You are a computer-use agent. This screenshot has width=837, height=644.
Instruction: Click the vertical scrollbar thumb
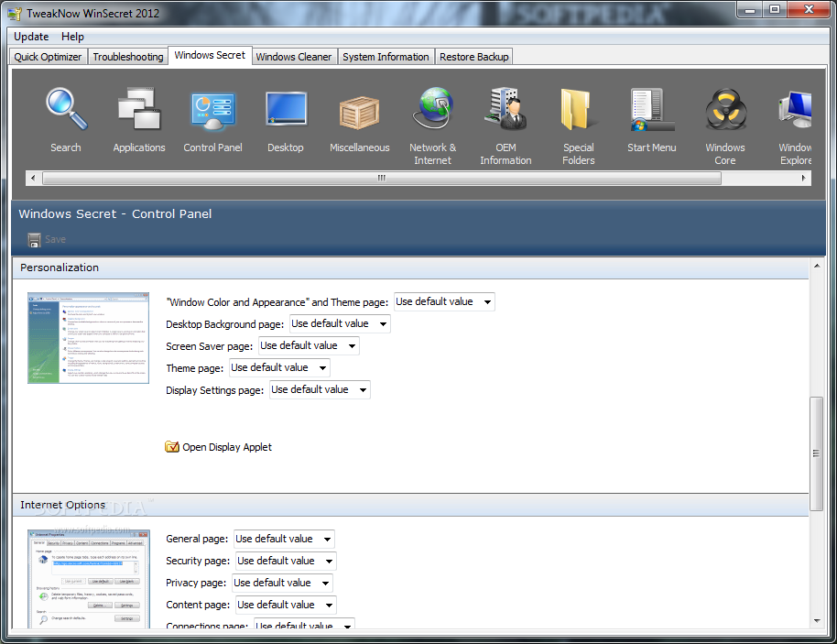tap(817, 453)
